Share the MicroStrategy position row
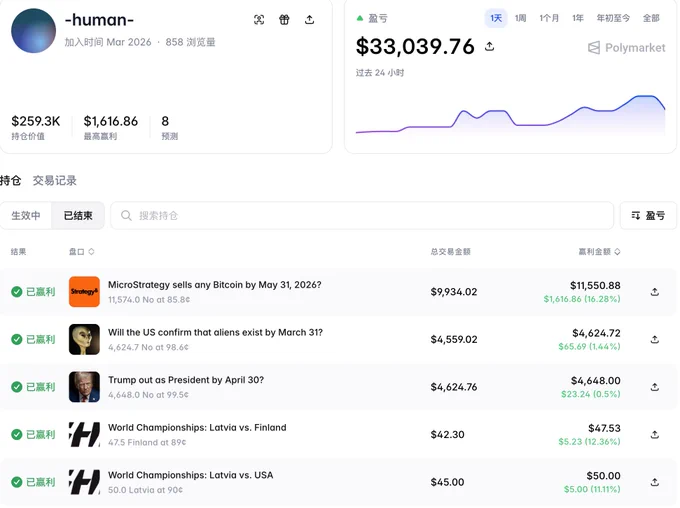Screen dimensions: 680x508 click(x=655, y=292)
